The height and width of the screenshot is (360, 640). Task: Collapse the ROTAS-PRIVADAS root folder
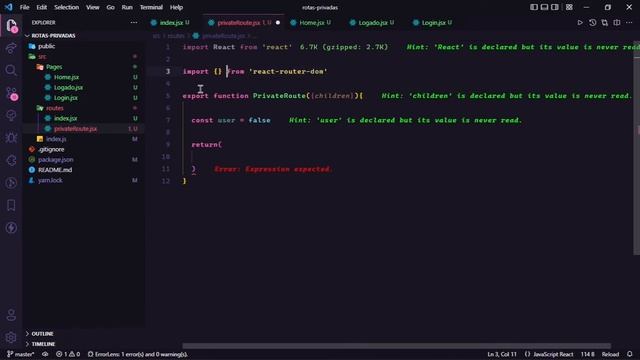pos(53,36)
